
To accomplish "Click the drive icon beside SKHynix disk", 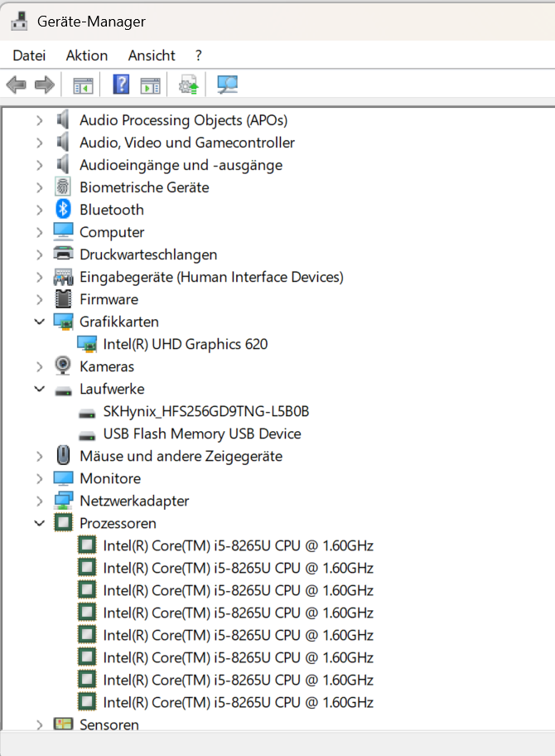I will click(x=87, y=414).
